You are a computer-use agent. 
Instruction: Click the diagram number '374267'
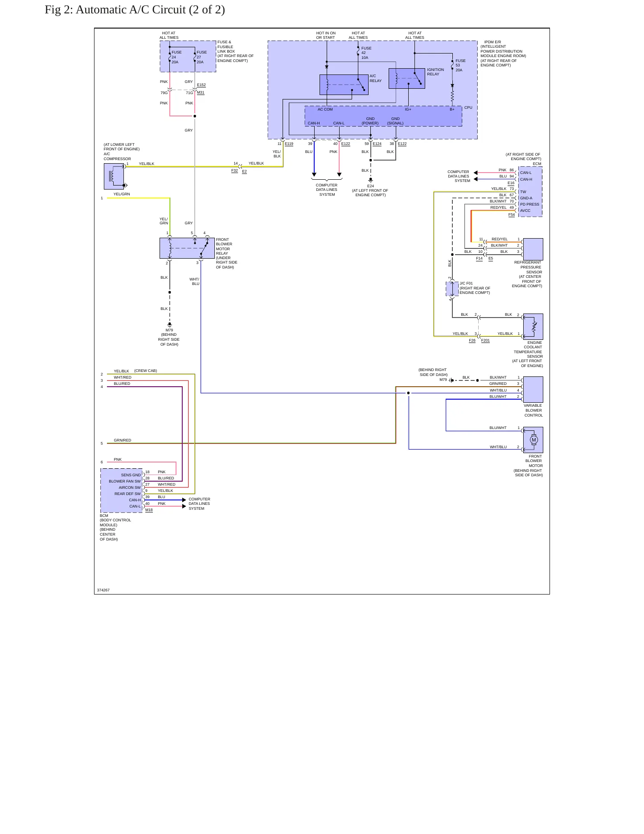coord(103,590)
